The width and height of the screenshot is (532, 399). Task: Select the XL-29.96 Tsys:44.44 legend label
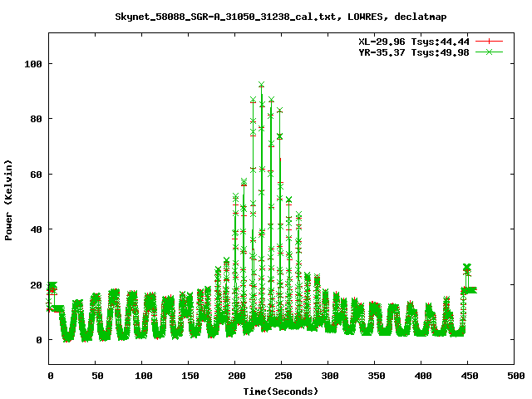[x=414, y=42]
